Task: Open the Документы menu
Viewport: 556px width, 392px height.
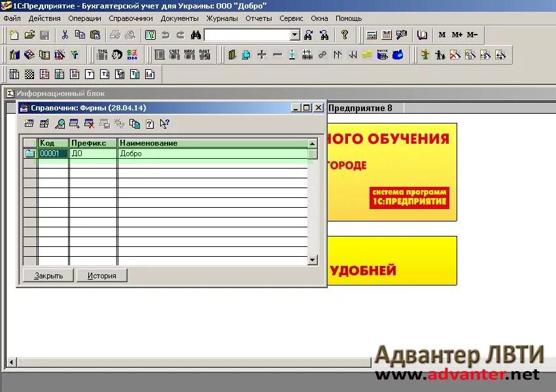Action: coord(179,18)
